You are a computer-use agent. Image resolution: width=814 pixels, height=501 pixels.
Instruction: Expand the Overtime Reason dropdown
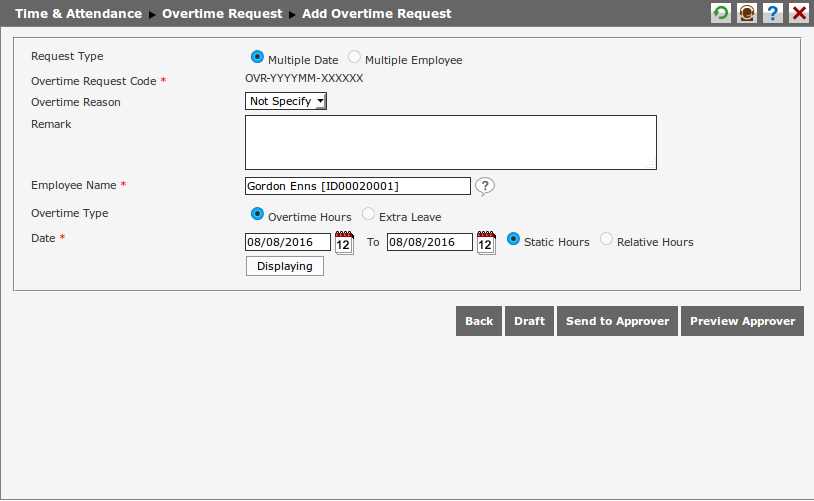286,101
